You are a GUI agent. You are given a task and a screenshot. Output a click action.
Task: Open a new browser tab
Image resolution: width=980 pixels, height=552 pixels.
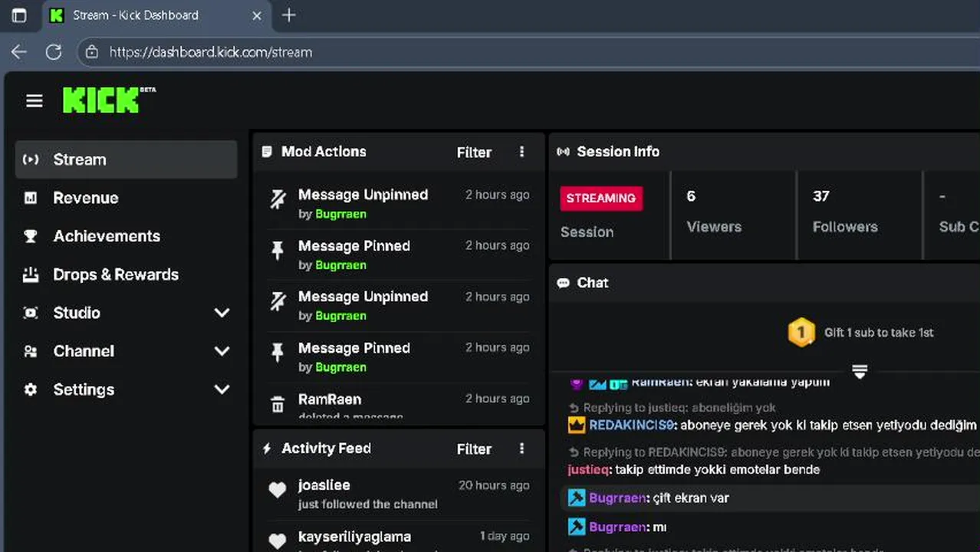pos(288,15)
